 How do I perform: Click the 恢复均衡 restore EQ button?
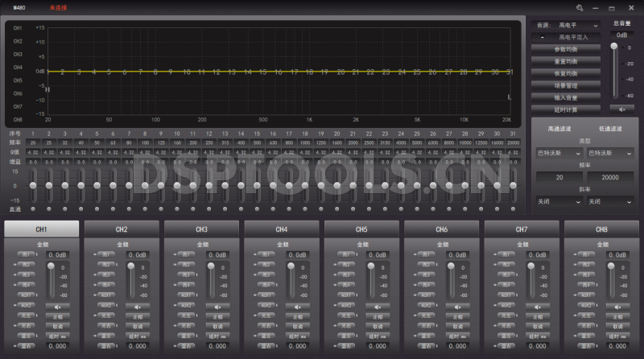click(x=566, y=73)
